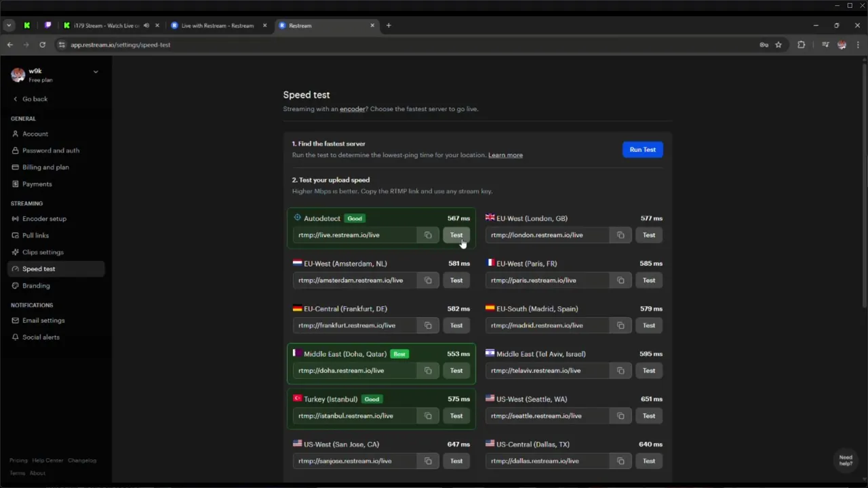
Task: Open the tab search dropdown arrow
Action: pos(9,26)
